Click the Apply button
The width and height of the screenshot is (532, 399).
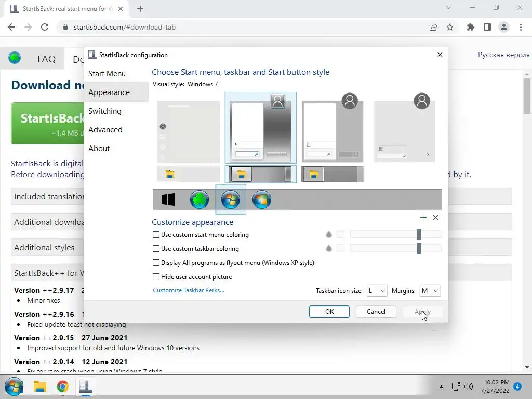pos(422,312)
